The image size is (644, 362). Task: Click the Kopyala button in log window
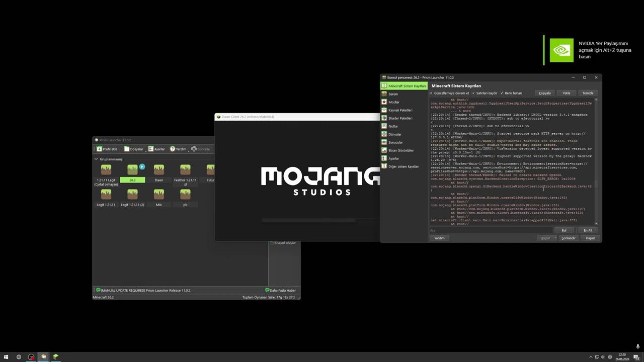pyautogui.click(x=545, y=93)
